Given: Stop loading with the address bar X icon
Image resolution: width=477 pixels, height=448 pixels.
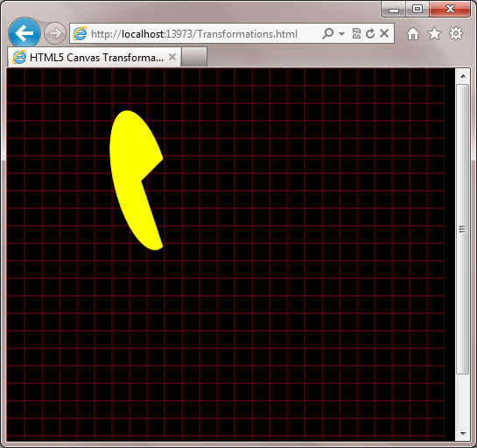Looking at the screenshot, I should coord(384,33).
